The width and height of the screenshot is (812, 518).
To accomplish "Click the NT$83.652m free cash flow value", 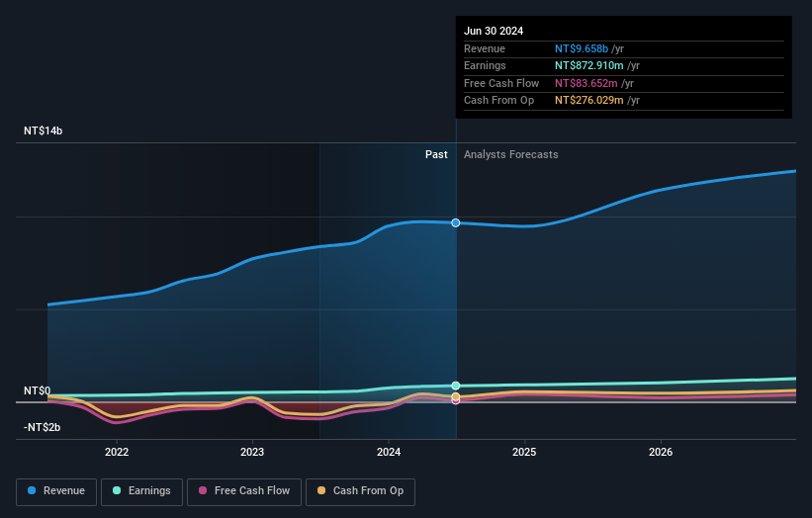I will tap(586, 83).
